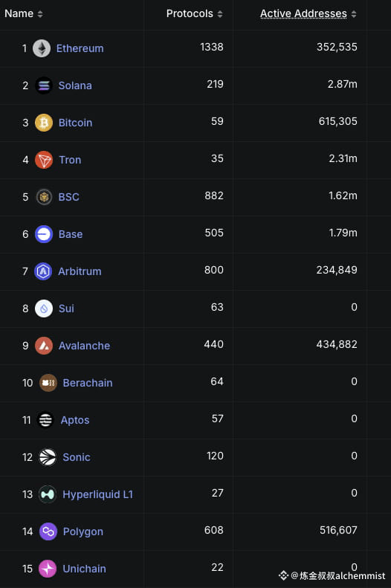Open the Sonic chain link
This screenshot has height=588, width=391.
click(77, 457)
